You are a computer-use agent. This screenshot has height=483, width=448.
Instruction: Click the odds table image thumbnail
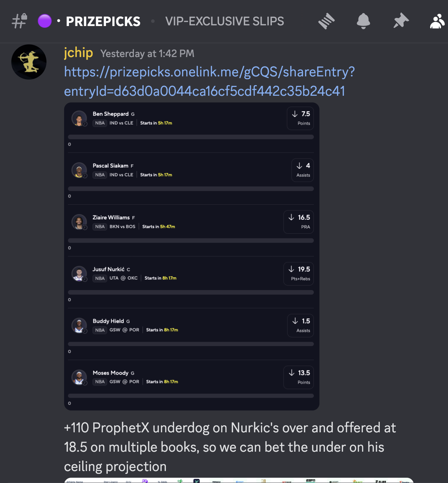[x=239, y=481]
